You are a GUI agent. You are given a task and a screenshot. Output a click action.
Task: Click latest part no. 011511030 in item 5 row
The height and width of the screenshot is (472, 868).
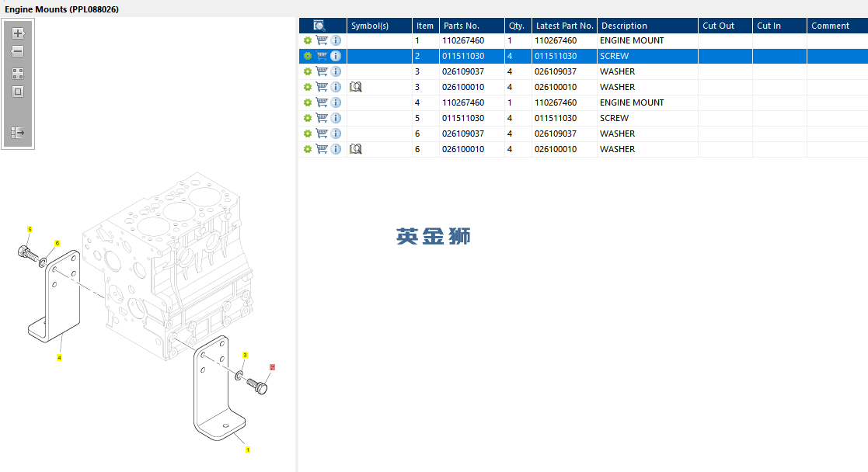556,118
